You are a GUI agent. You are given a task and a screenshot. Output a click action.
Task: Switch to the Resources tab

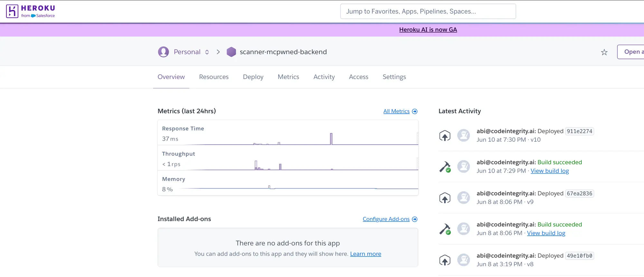point(214,77)
